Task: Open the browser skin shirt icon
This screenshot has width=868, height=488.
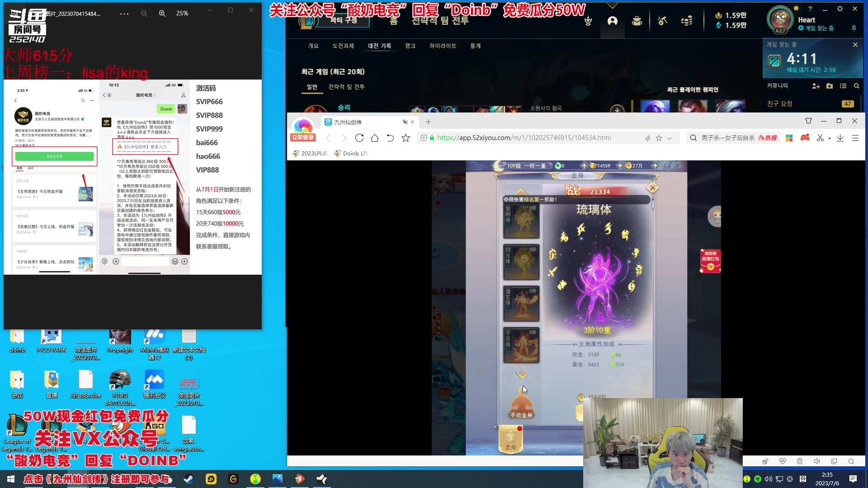Action: [808, 121]
